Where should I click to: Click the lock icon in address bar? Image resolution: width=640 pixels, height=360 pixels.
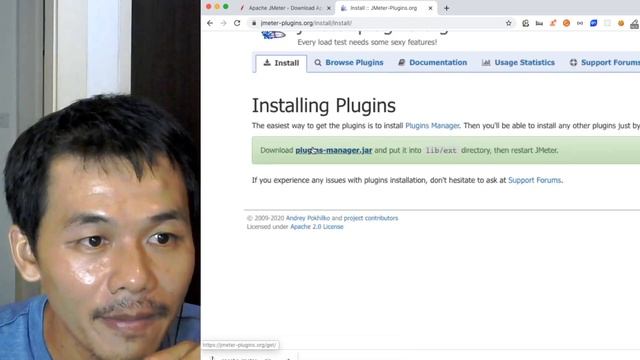[x=254, y=23]
